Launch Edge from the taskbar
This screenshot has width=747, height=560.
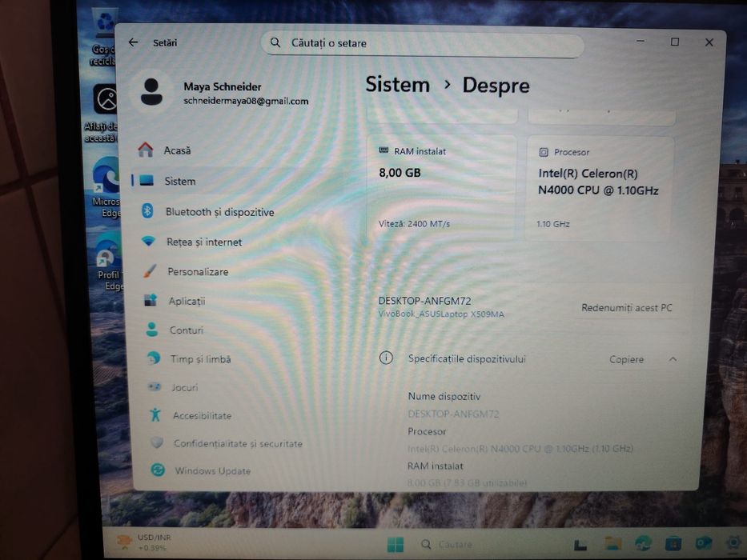(643, 543)
